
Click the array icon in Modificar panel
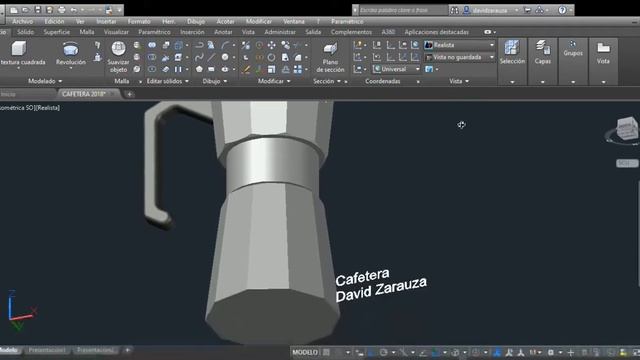(x=298, y=69)
